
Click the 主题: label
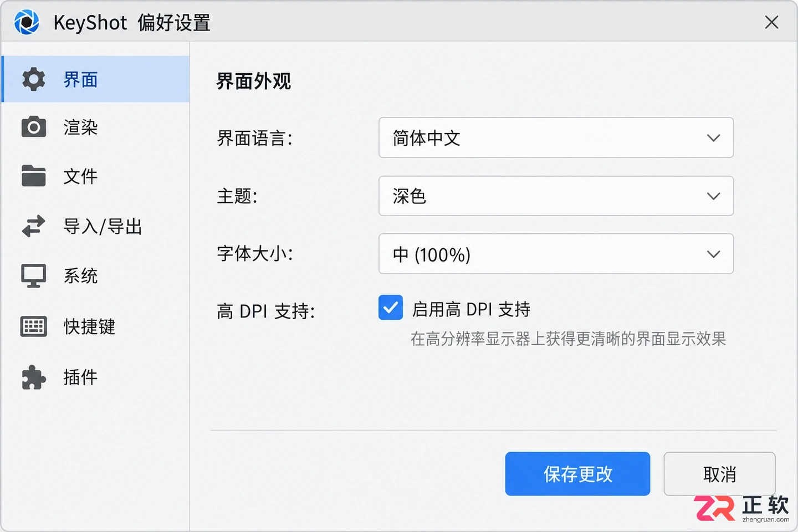click(x=237, y=196)
